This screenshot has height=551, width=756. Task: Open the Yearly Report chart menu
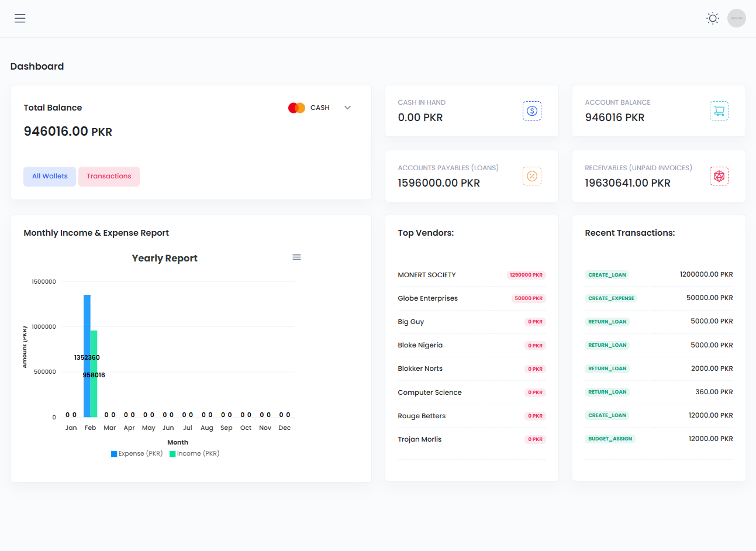297,257
